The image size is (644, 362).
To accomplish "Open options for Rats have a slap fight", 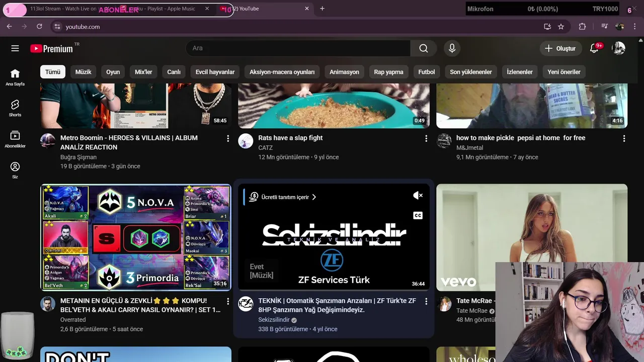I will click(426, 138).
